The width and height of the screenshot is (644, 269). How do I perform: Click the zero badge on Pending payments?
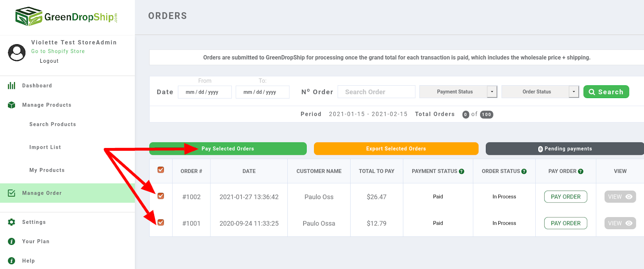(x=541, y=149)
